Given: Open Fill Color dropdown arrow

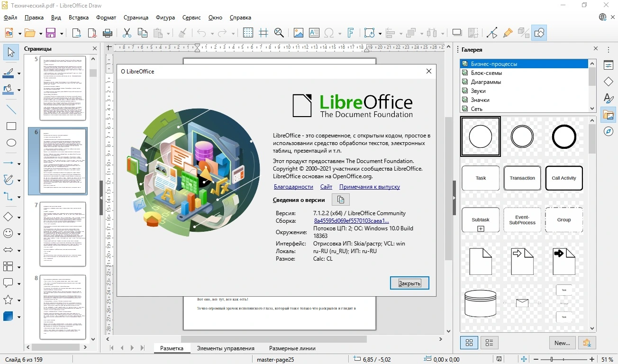Looking at the screenshot, I should 19,90.
